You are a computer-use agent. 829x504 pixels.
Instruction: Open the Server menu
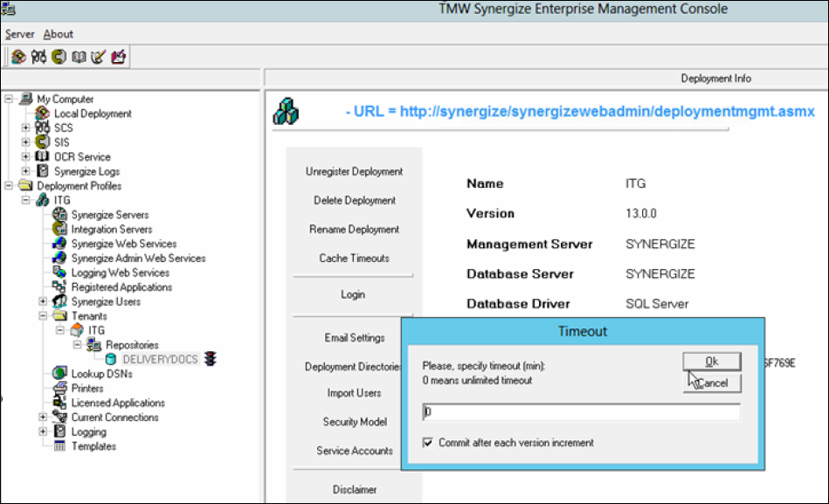pyautogui.click(x=19, y=34)
